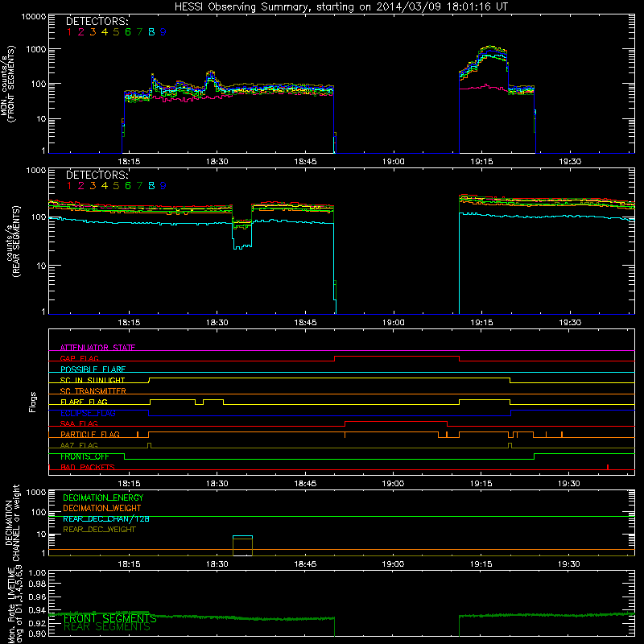
Task: Click the POSSIBLE_FLARE flag label
Action: point(93,369)
